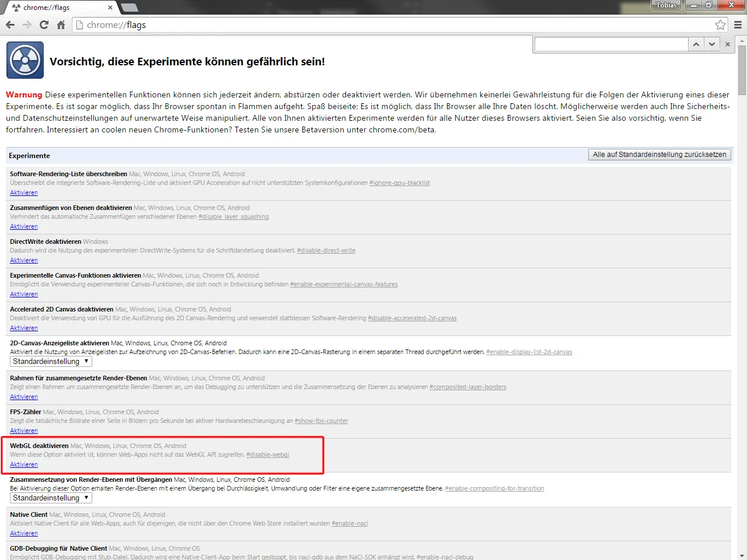Click the Native Client title text
Screen dimensions: 747x560
click(29, 514)
